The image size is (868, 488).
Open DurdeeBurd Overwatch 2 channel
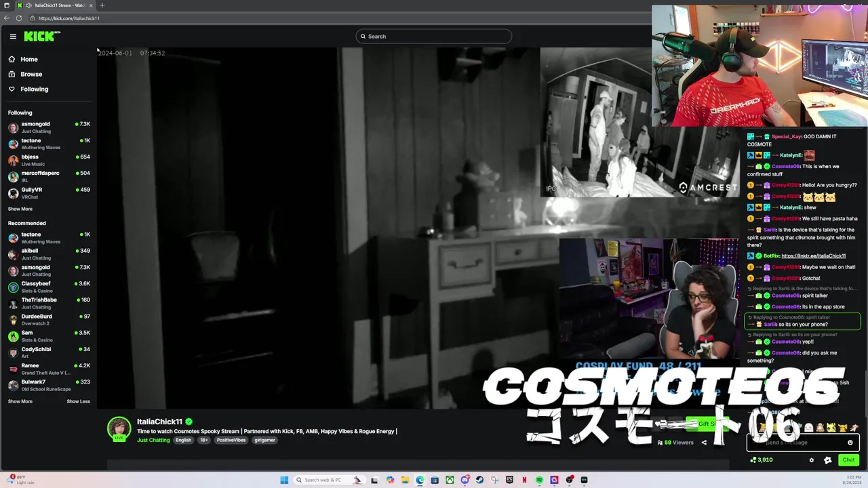coord(49,320)
